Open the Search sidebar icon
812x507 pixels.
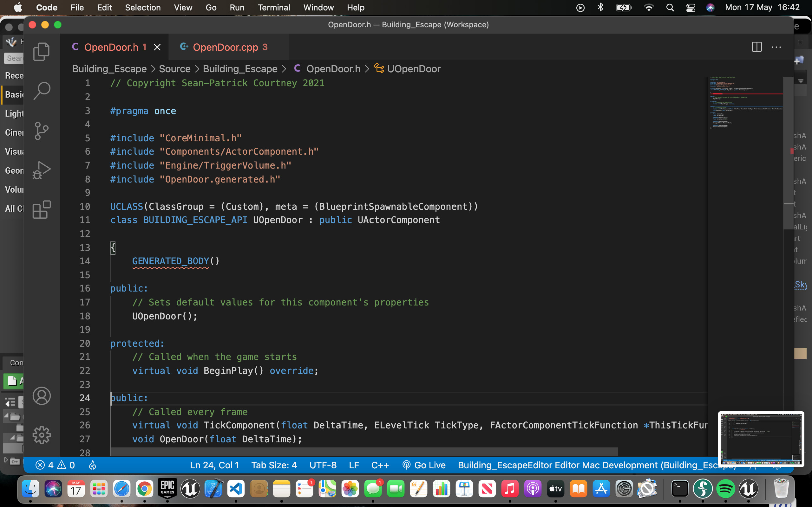(x=41, y=91)
